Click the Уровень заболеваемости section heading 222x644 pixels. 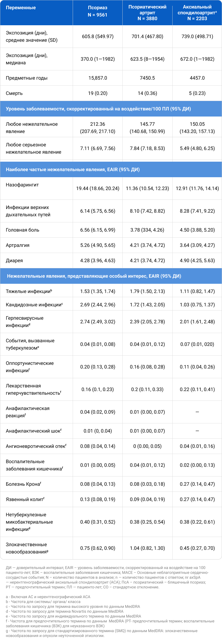(x=98, y=109)
